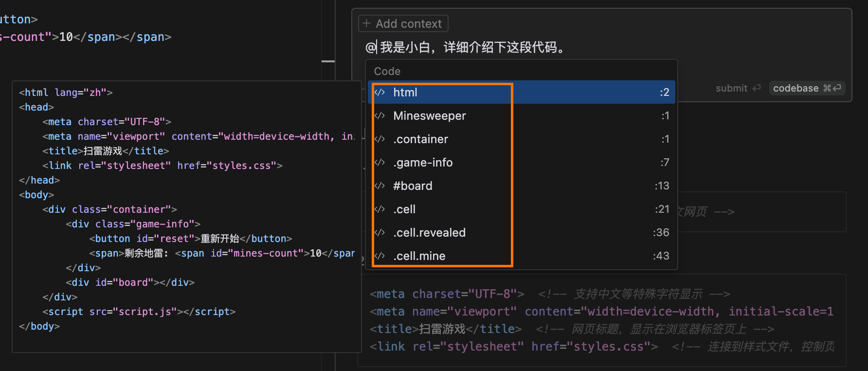Screen dimensions: 868x371
Task: Click the plus icon in Add context
Action: pyautogui.click(x=367, y=23)
